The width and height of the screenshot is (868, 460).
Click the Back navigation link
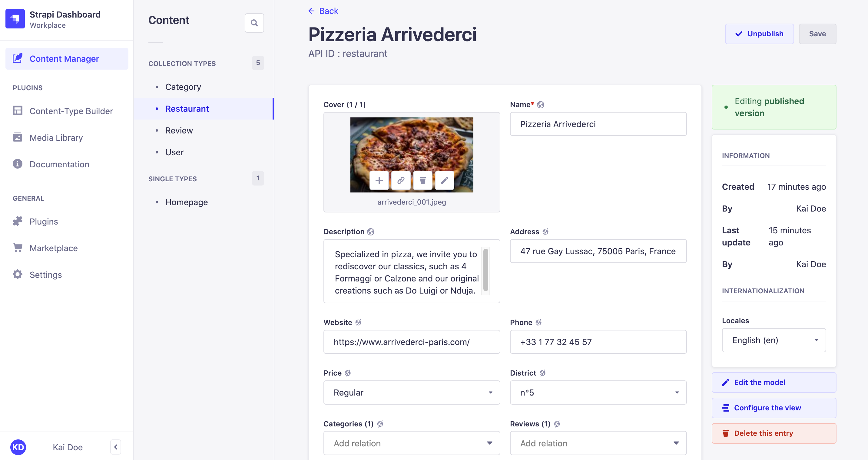(x=324, y=10)
